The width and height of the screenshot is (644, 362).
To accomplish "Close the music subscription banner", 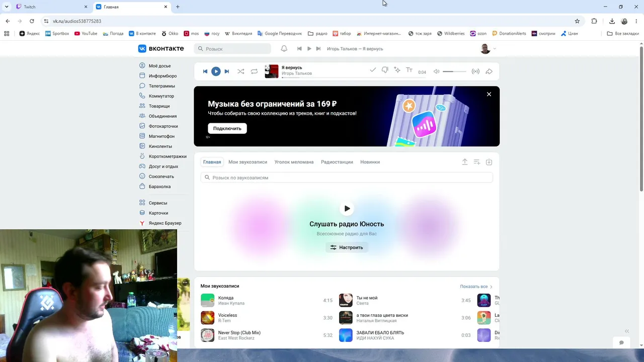I will pyautogui.click(x=489, y=94).
